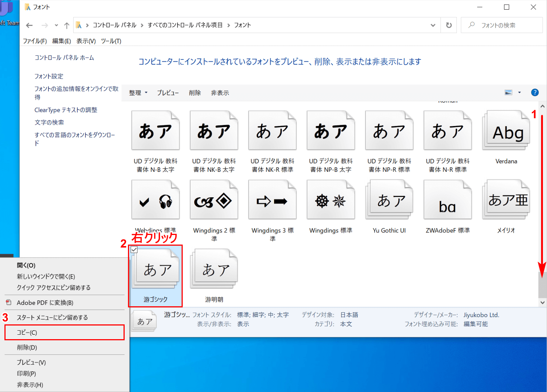Image resolution: width=547 pixels, height=392 pixels.
Task: Select the UD デジタル 教科書体 NP-R 標準 font icon
Action: [389, 130]
